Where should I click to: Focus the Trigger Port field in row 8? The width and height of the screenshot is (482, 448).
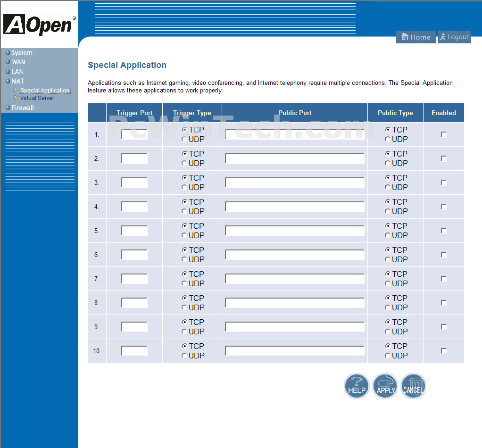(x=134, y=303)
